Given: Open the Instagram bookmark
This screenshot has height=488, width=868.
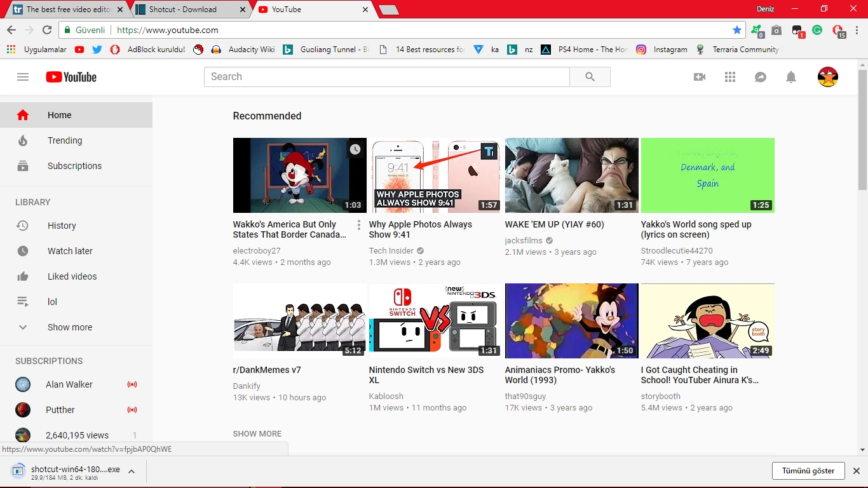Looking at the screenshot, I should [661, 50].
